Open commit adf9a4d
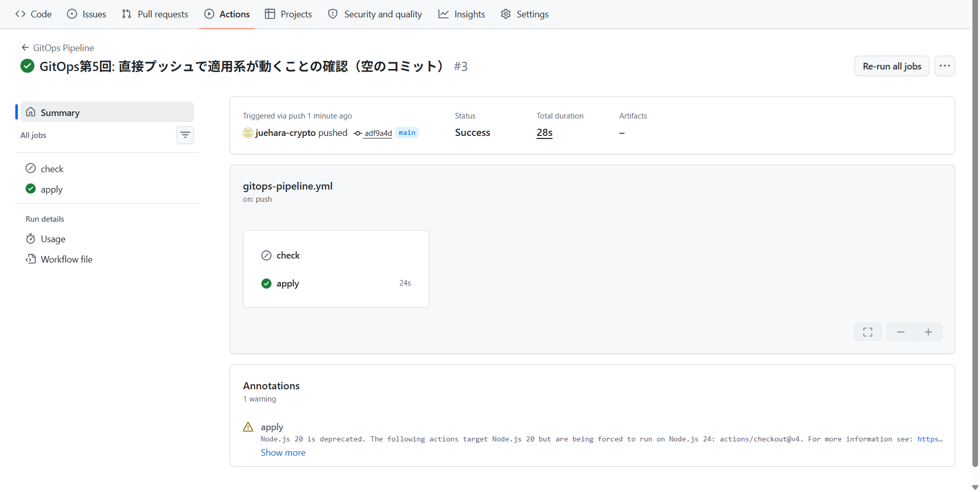This screenshot has height=492, width=980. (x=378, y=133)
